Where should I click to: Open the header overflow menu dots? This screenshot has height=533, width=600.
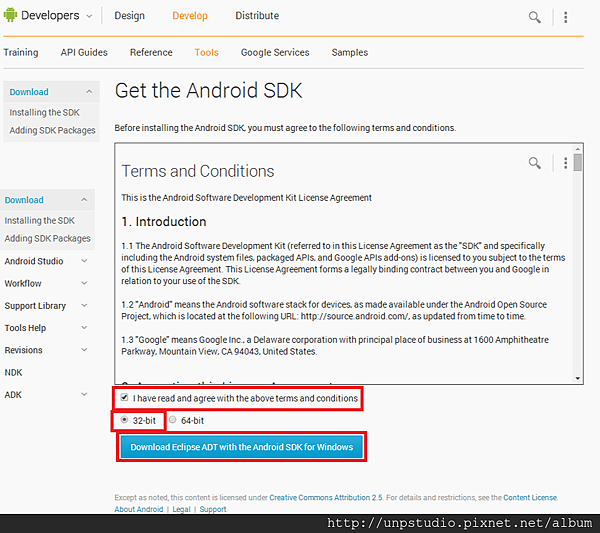tap(566, 17)
